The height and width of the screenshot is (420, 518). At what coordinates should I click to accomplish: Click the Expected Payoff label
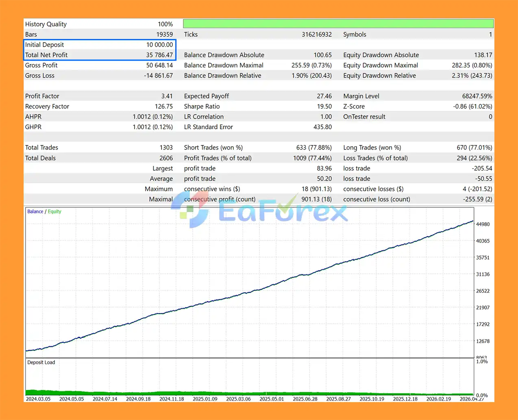(x=207, y=96)
